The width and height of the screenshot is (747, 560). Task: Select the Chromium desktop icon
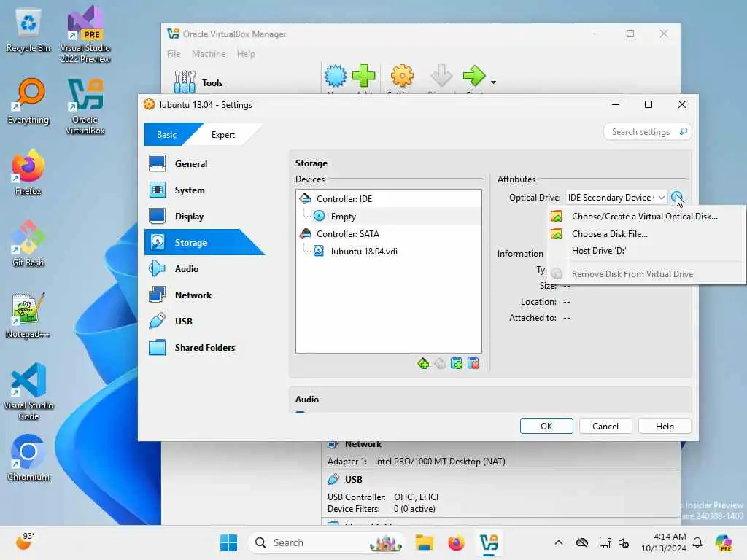tap(28, 458)
